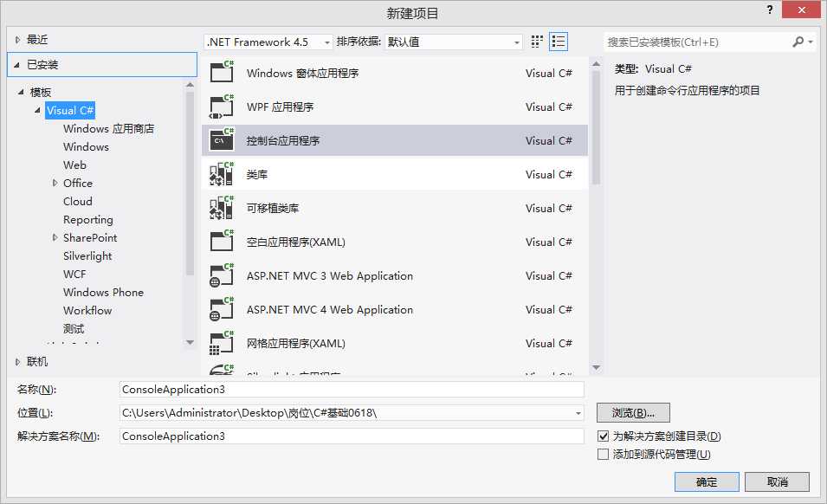Enable 添加到源代码管理 checkbox
The width and height of the screenshot is (827, 504).
(604, 454)
